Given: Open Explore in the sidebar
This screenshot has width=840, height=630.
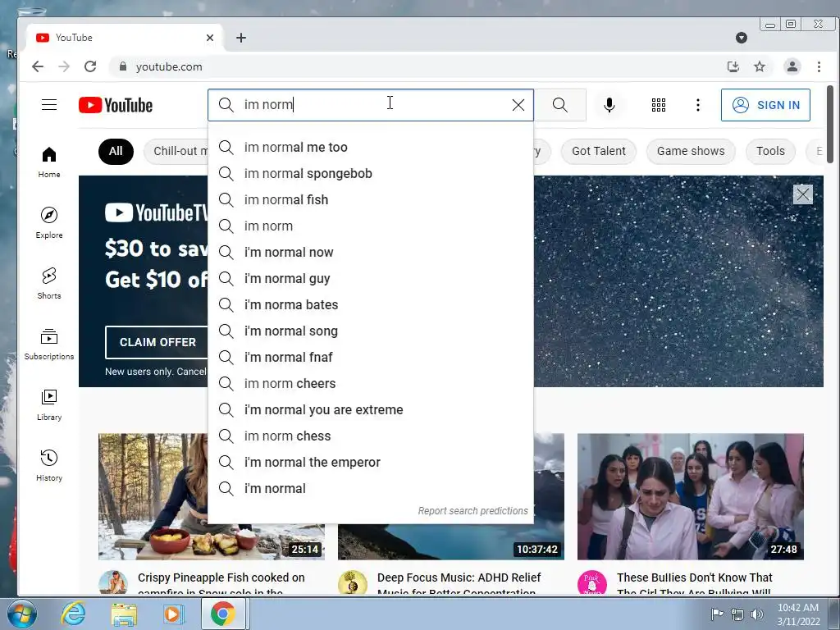Looking at the screenshot, I should [x=49, y=223].
